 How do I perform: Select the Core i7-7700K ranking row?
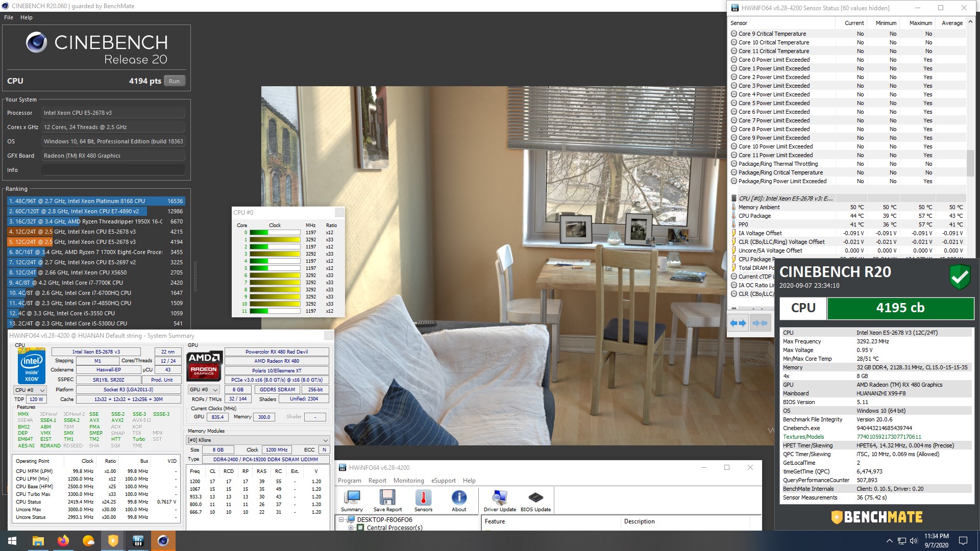tap(95, 283)
